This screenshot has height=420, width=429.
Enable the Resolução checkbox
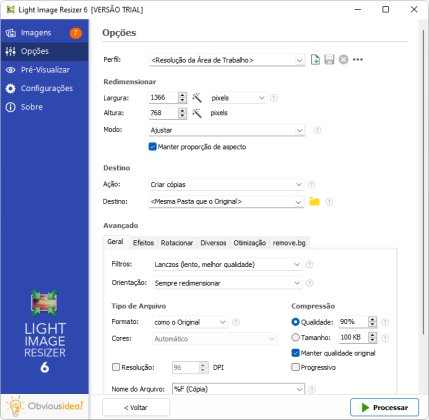tap(116, 367)
